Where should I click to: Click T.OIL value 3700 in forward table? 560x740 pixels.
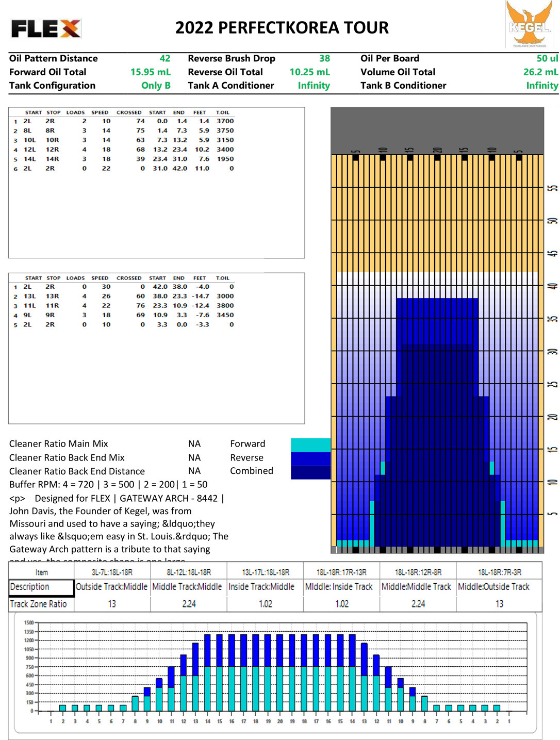pos(225,121)
